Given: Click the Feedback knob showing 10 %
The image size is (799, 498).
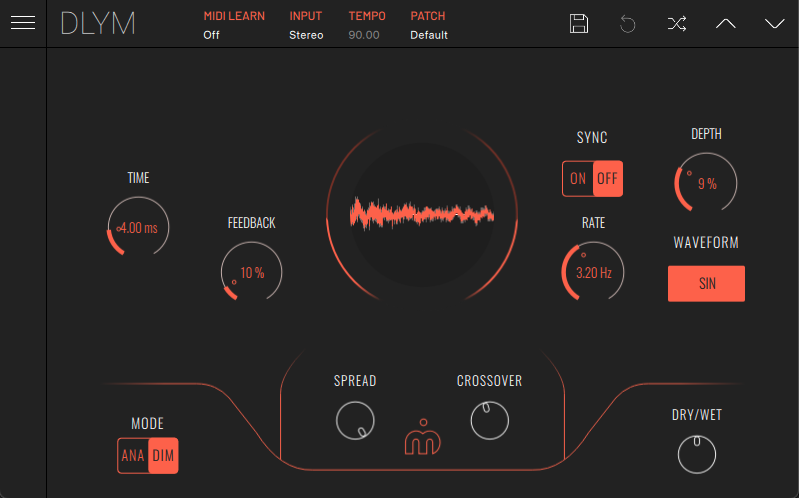Looking at the screenshot, I should tap(251, 273).
